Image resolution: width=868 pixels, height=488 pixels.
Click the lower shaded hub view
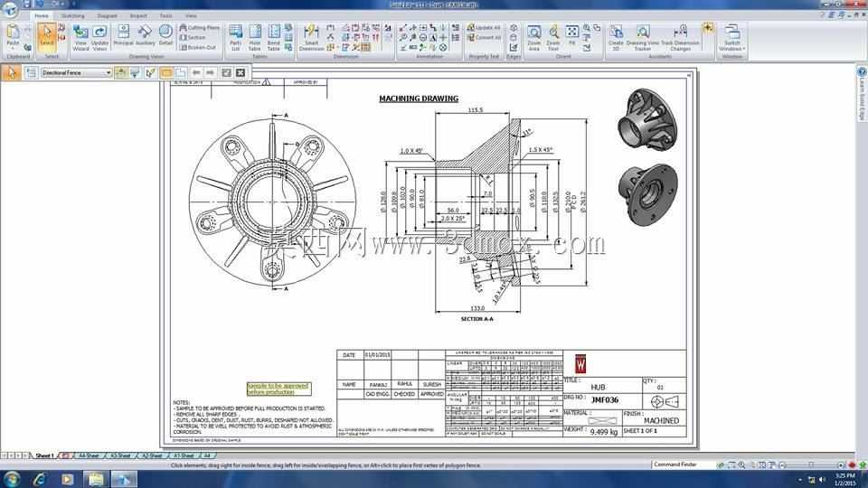(647, 193)
